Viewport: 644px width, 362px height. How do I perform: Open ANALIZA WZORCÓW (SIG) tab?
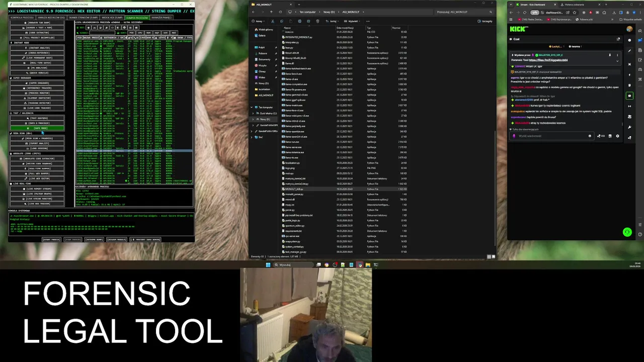point(51,18)
